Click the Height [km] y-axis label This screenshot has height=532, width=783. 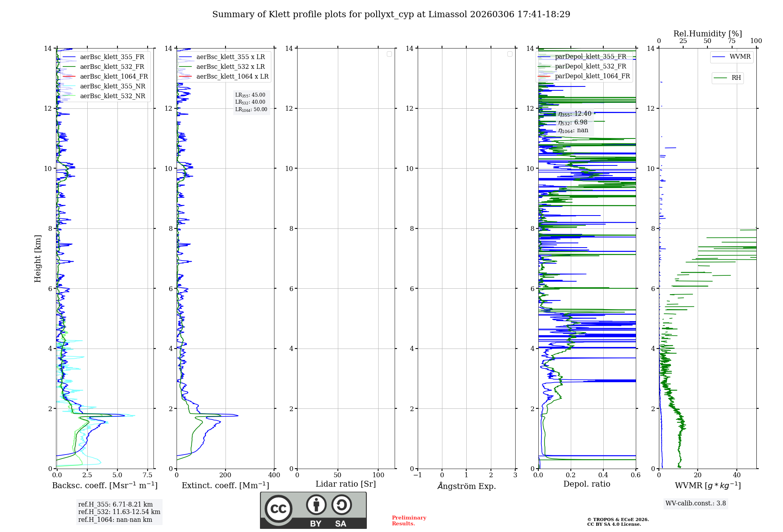(38, 258)
